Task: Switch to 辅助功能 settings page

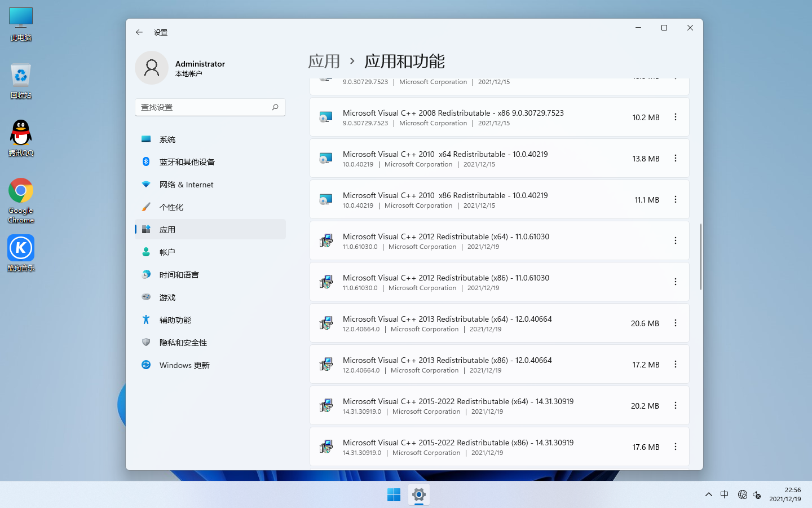Action: click(175, 319)
